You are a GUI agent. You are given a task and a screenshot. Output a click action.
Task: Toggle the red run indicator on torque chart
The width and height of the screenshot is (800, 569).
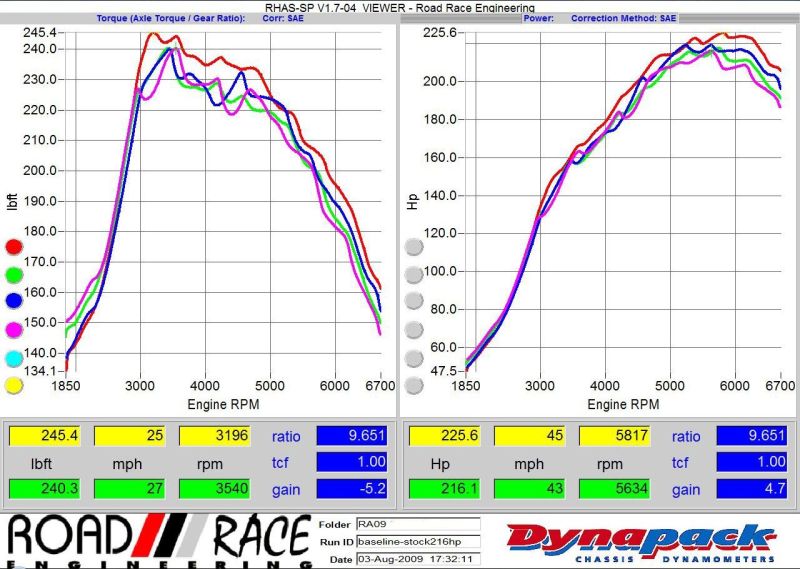click(x=14, y=246)
